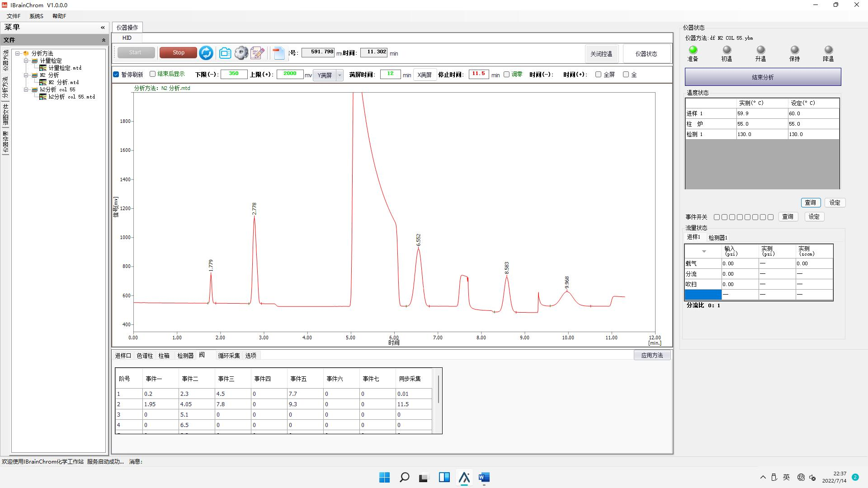Switch to the 检测器 tab
This screenshot has height=488, width=868.
(185, 356)
